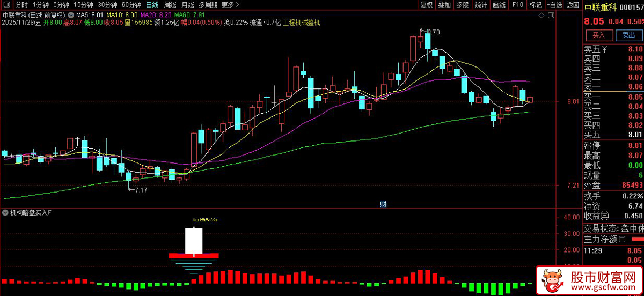Image resolution: width=644 pixels, height=296 pixels.
Task: Select the 买四 order book row
Action: [x=613, y=125]
